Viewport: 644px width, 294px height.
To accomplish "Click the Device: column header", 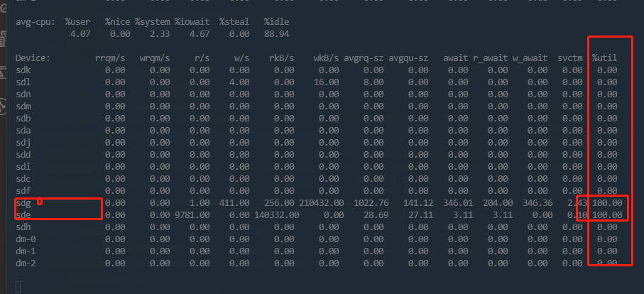I will pyautogui.click(x=33, y=58).
